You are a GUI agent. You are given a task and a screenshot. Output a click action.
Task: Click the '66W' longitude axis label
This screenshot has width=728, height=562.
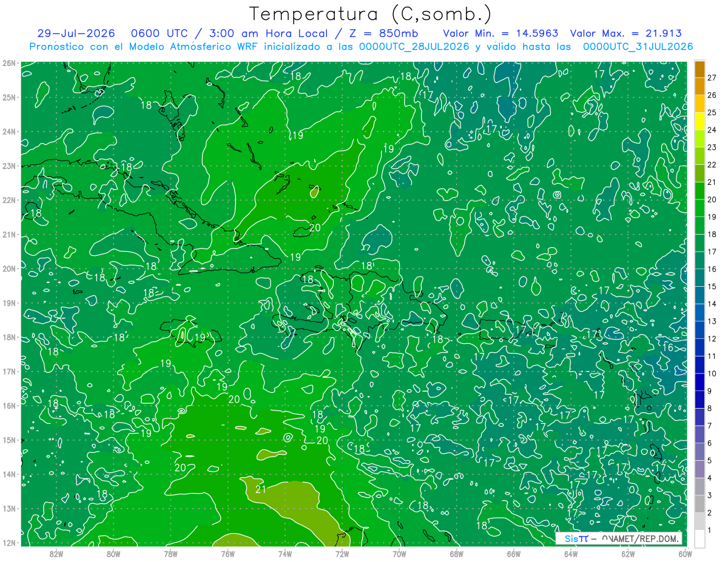point(513,554)
